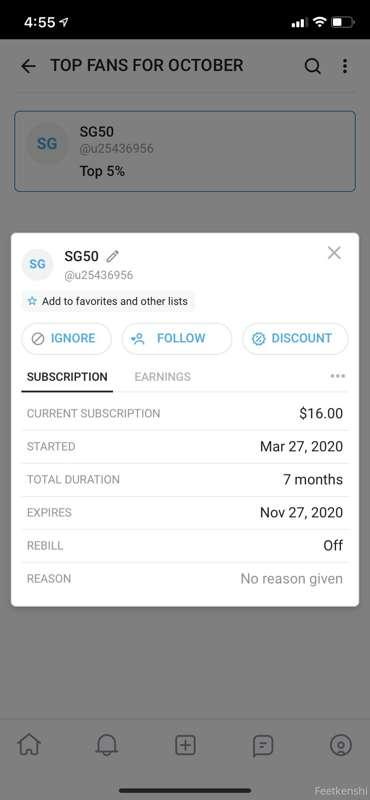Open the vertical three-dot options menu
Viewport: 370px width, 800px height.
pyautogui.click(x=345, y=66)
